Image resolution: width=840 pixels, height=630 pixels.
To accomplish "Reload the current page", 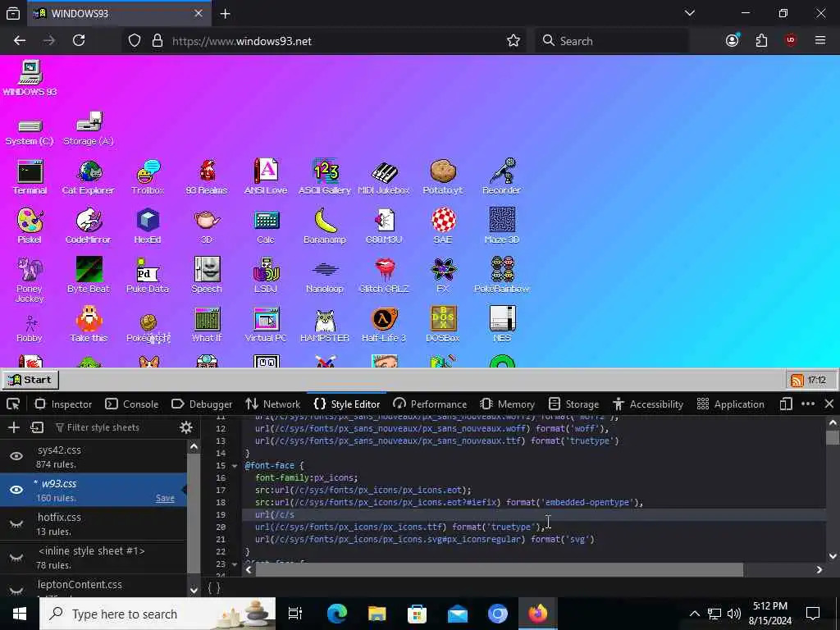I will [x=79, y=40].
